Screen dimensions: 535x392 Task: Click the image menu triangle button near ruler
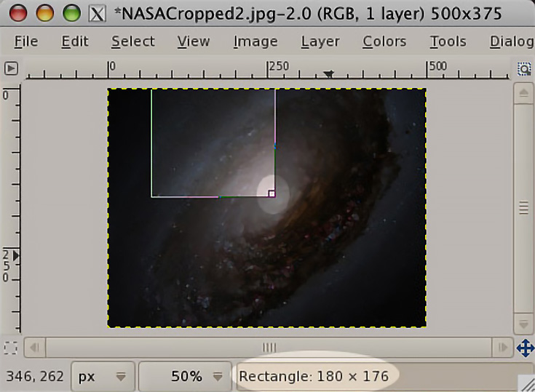(x=11, y=68)
